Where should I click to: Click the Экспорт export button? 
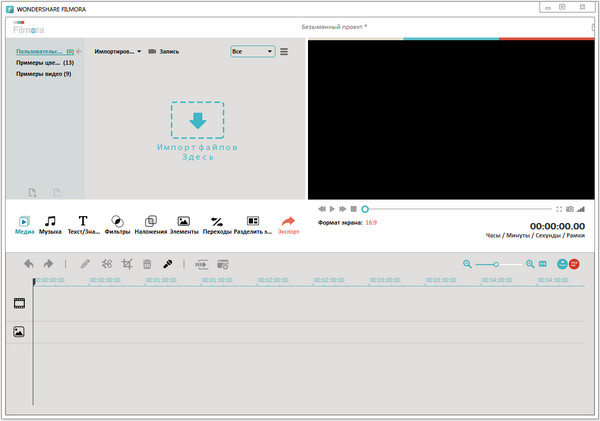click(x=288, y=224)
